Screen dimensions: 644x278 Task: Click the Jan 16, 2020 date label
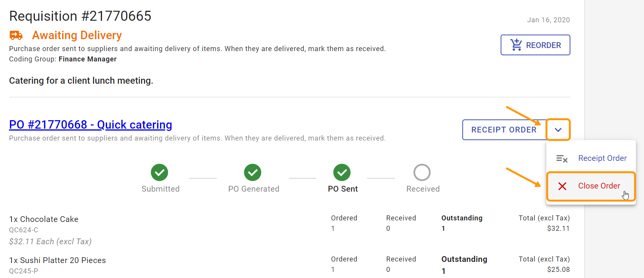click(x=549, y=20)
